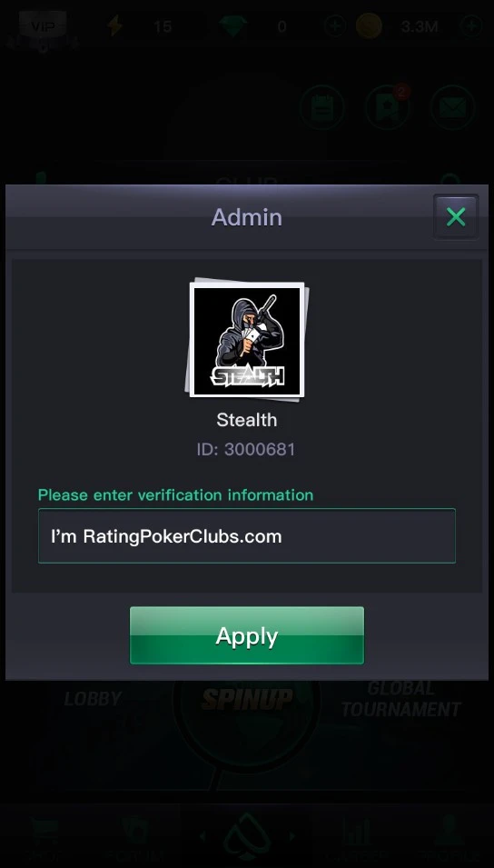Tap the lightning energy icon
Image resolution: width=494 pixels, height=868 pixels.
point(114,25)
